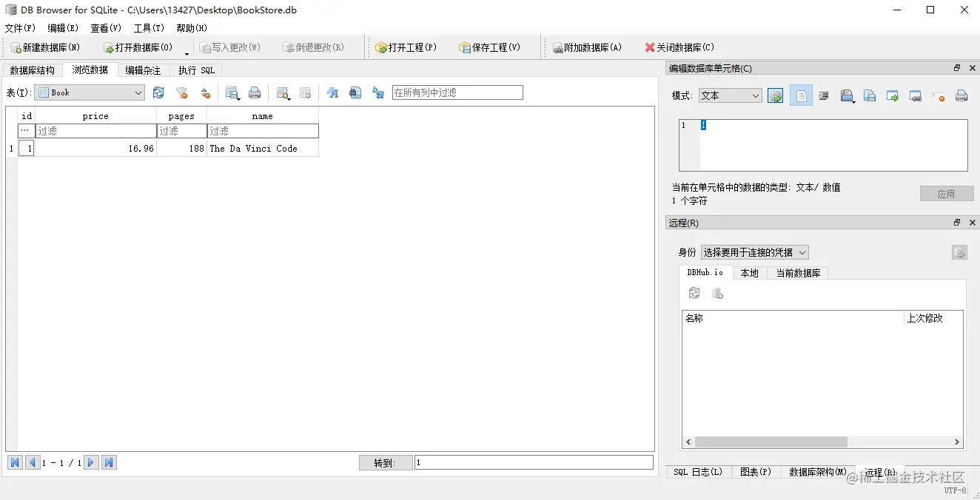Go to first record navigation icon
Screen dimensions: 980x500
point(15,462)
